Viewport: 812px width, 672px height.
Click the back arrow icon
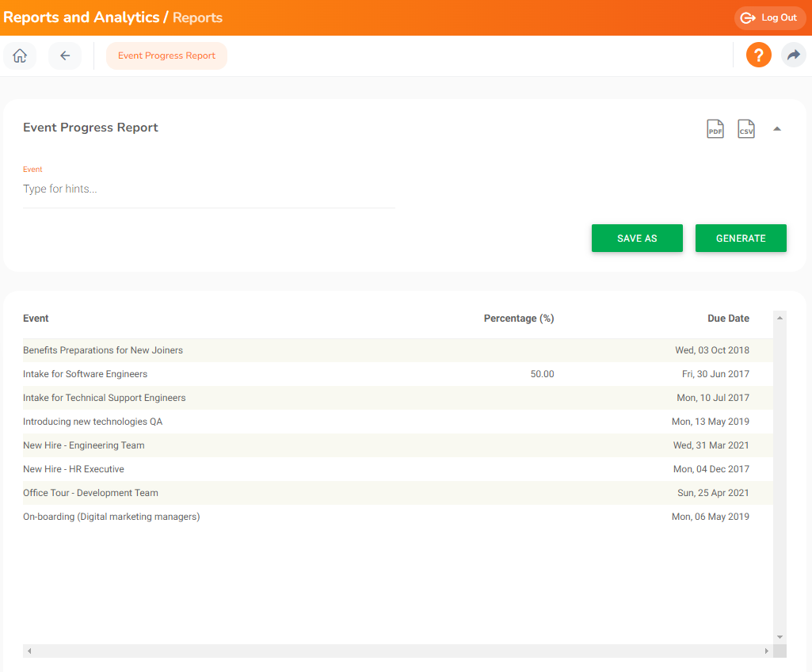65,55
